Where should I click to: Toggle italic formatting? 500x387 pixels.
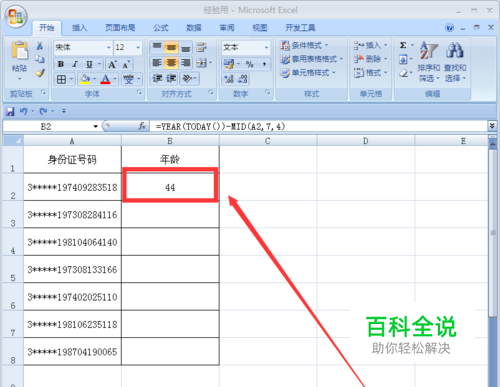(x=75, y=64)
